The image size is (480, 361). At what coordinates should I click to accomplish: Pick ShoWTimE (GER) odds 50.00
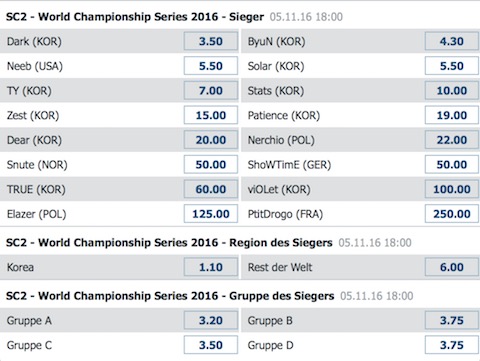[452, 165]
